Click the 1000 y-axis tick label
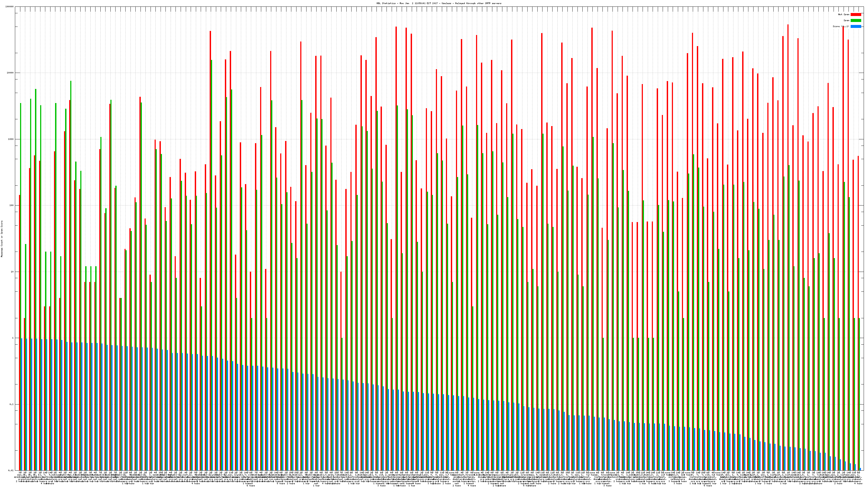The height and width of the screenshot is (488, 868). tap(11, 139)
